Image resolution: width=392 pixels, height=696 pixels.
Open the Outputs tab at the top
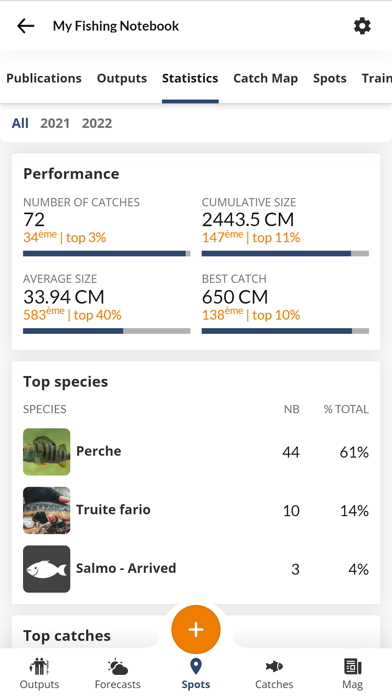[122, 78]
